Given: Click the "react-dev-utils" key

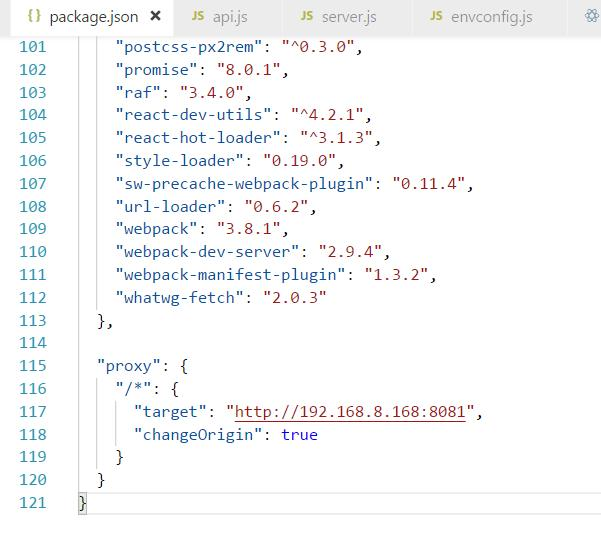Looking at the screenshot, I should pos(193,115).
